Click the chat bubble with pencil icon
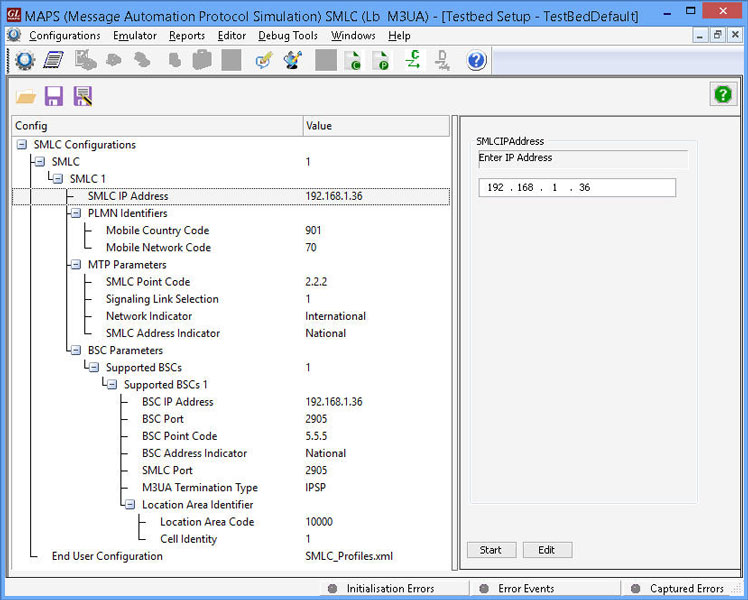 pyautogui.click(x=264, y=61)
